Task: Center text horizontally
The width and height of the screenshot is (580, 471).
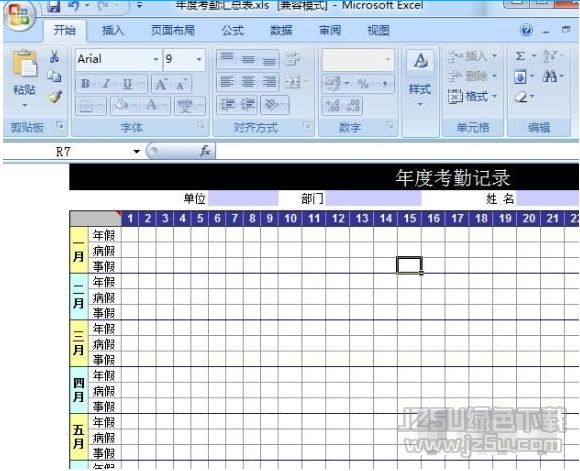Action: click(x=248, y=81)
